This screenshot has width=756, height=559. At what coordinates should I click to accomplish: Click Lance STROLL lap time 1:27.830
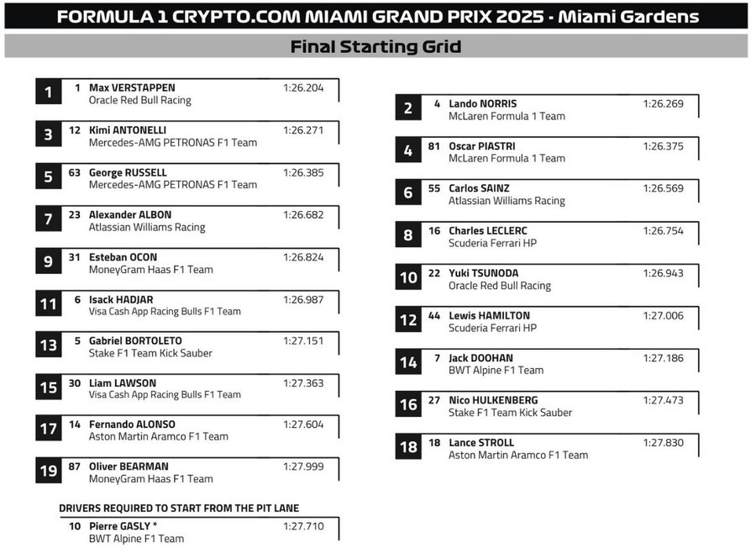coord(663,442)
